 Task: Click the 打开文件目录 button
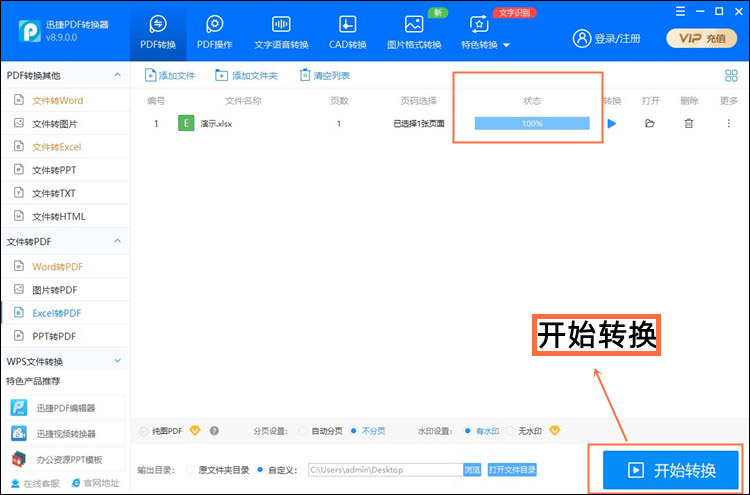[x=512, y=470]
